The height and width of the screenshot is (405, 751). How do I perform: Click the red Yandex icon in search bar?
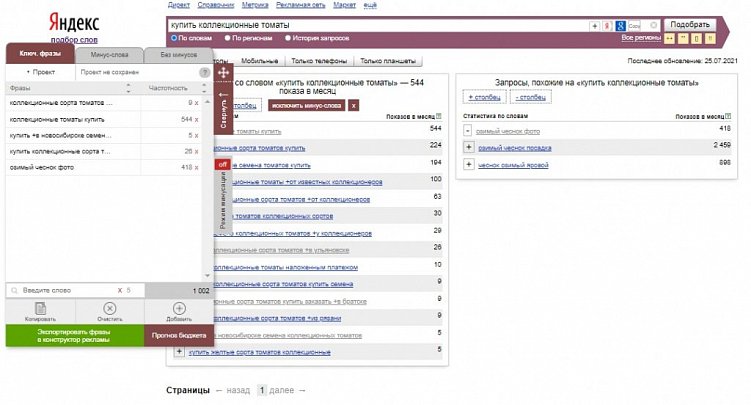[x=607, y=26]
